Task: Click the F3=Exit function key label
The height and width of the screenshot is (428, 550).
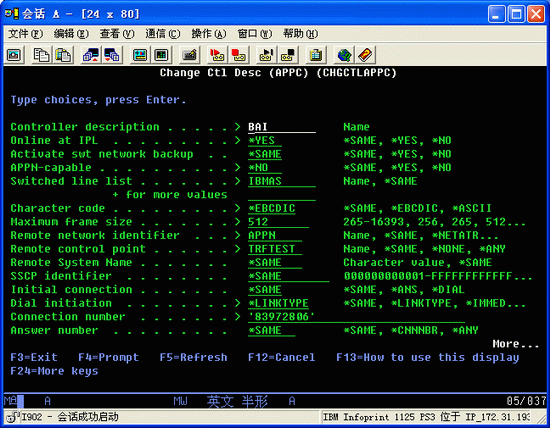Action: 34,357
